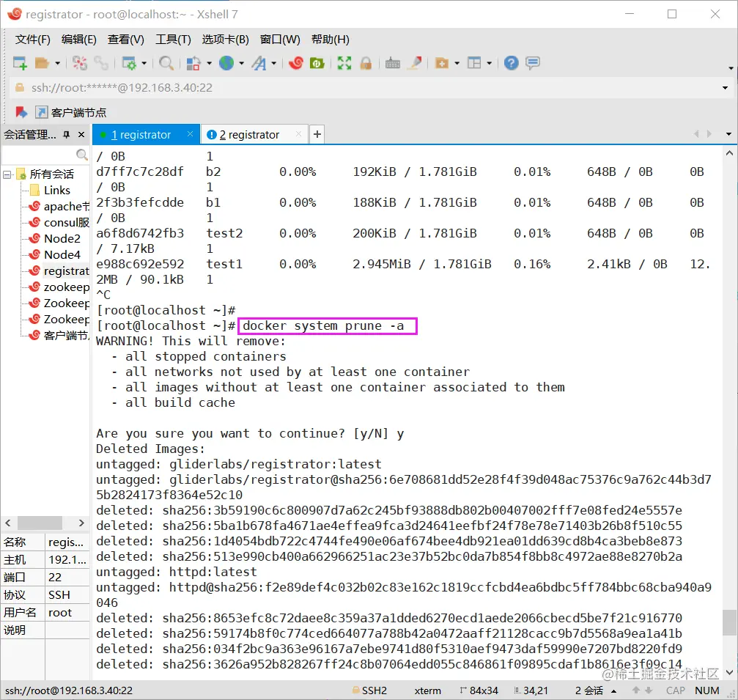
Task: Collapse the 所有会话 tree node
Action: pyautogui.click(x=7, y=174)
